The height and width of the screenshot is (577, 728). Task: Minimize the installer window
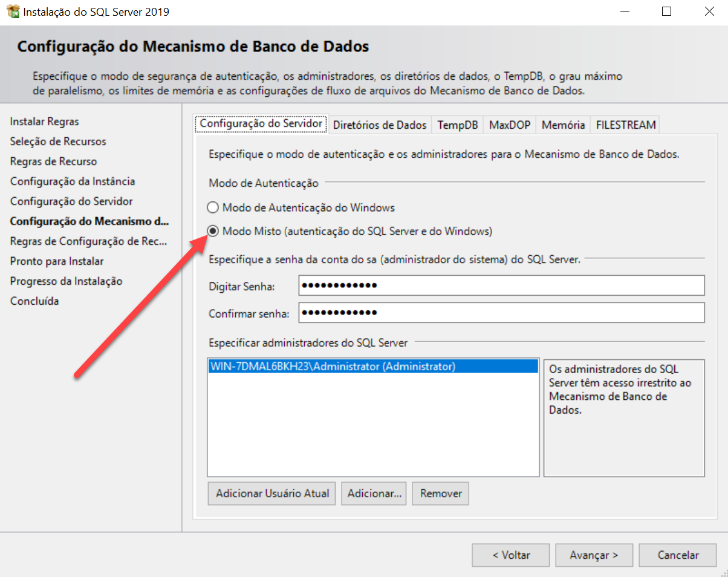(626, 11)
